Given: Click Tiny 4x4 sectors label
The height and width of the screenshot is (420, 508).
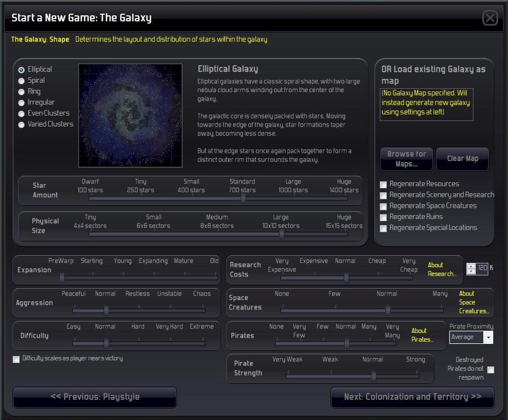Looking at the screenshot, I should [x=90, y=221].
